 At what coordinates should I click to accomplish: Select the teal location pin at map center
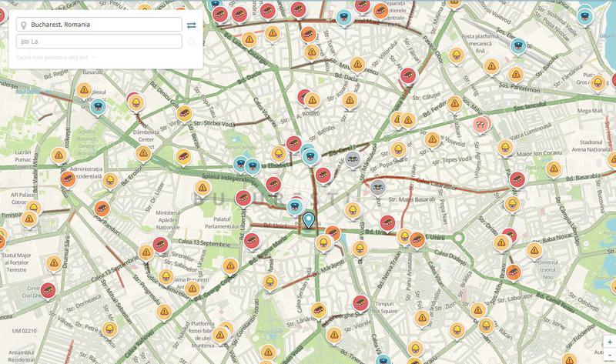click(310, 220)
